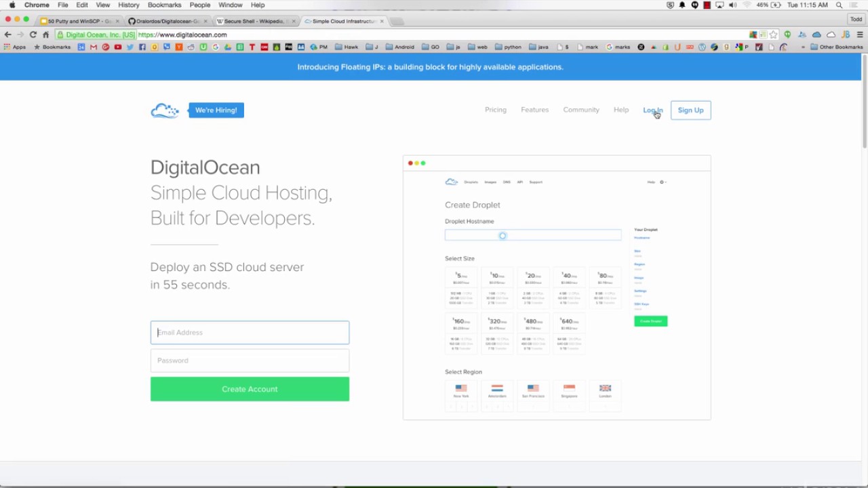Open the Google Drive bookmark icon
The height and width of the screenshot is (488, 868).
click(228, 47)
